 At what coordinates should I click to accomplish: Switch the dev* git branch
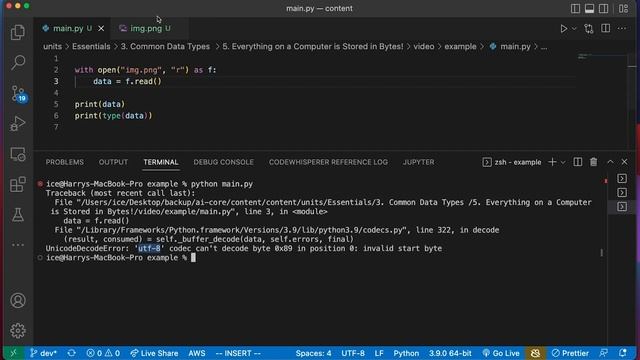coord(43,353)
